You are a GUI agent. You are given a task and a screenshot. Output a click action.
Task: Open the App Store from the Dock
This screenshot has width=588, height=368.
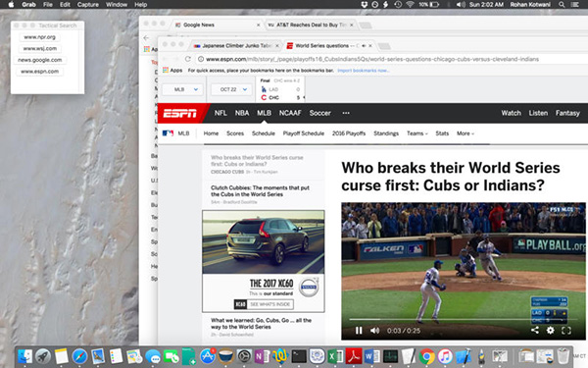[208, 356]
